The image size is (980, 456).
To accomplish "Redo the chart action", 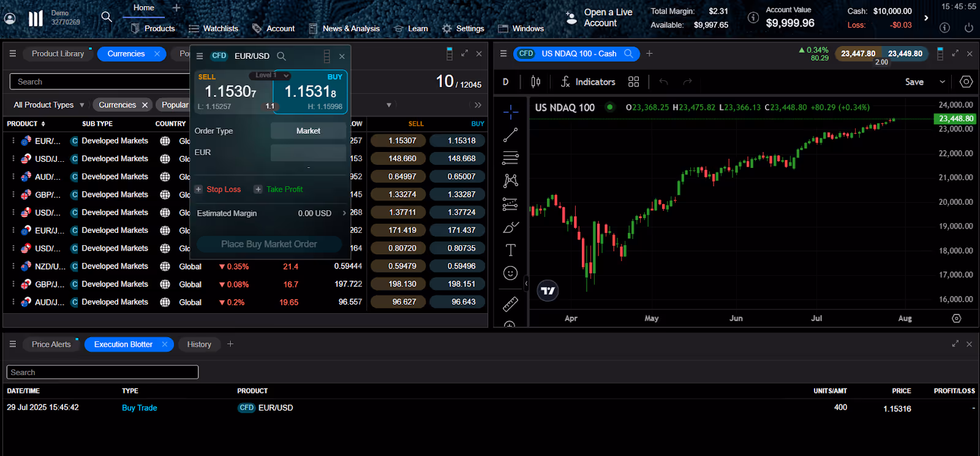I will point(687,82).
